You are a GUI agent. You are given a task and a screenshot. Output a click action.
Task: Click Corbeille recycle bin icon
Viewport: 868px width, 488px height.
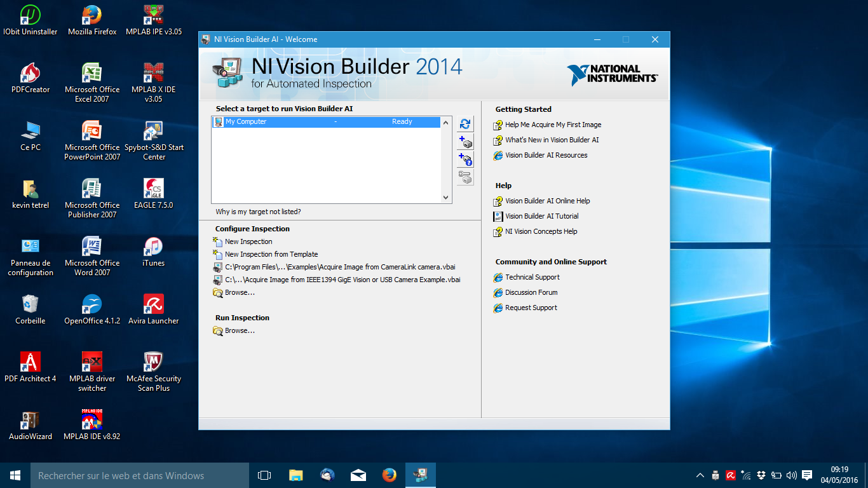coord(31,309)
